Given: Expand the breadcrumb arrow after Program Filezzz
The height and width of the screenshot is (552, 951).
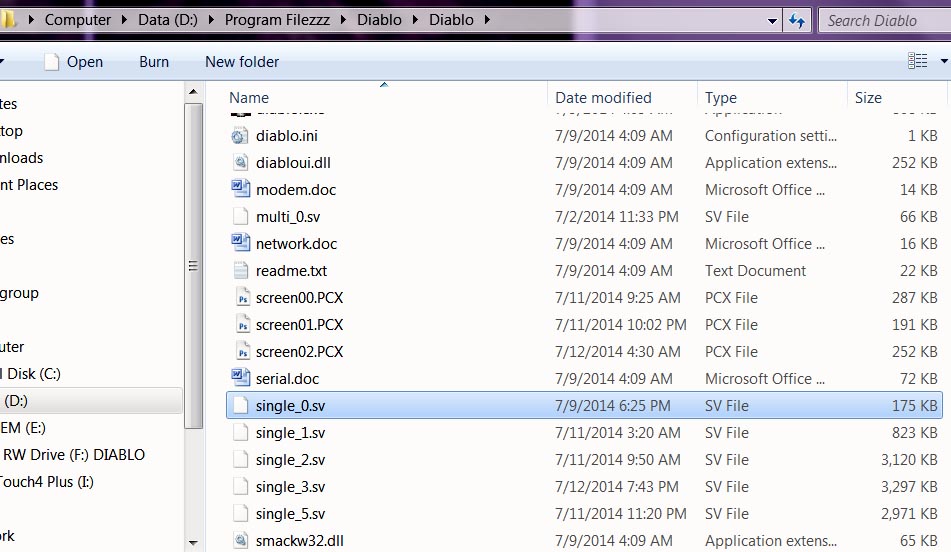Looking at the screenshot, I should [343, 20].
